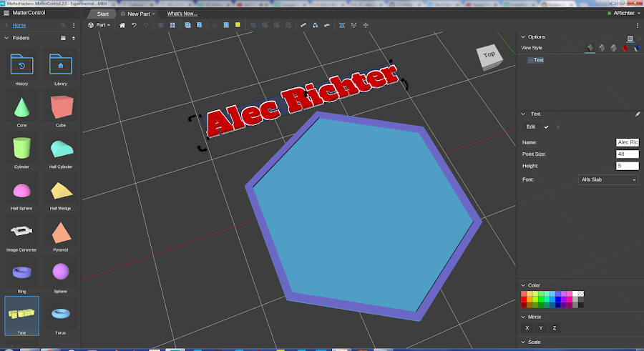Select the Text object tool

point(21,316)
